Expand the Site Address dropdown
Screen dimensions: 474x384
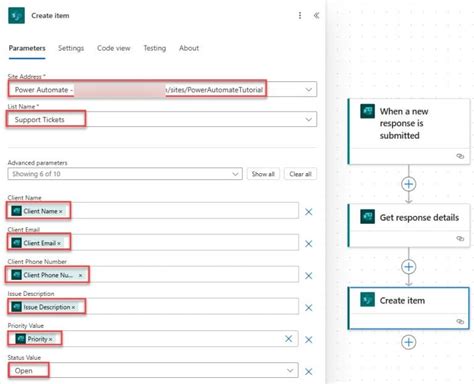point(309,90)
